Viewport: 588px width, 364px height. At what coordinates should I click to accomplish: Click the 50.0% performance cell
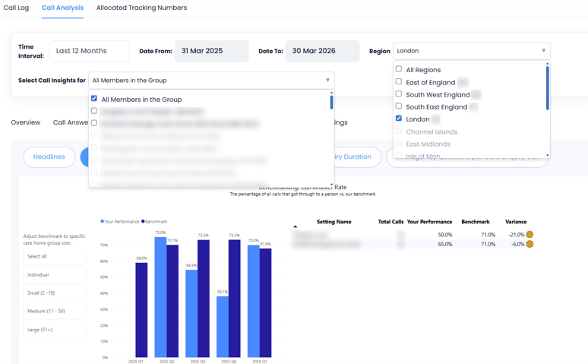444,235
